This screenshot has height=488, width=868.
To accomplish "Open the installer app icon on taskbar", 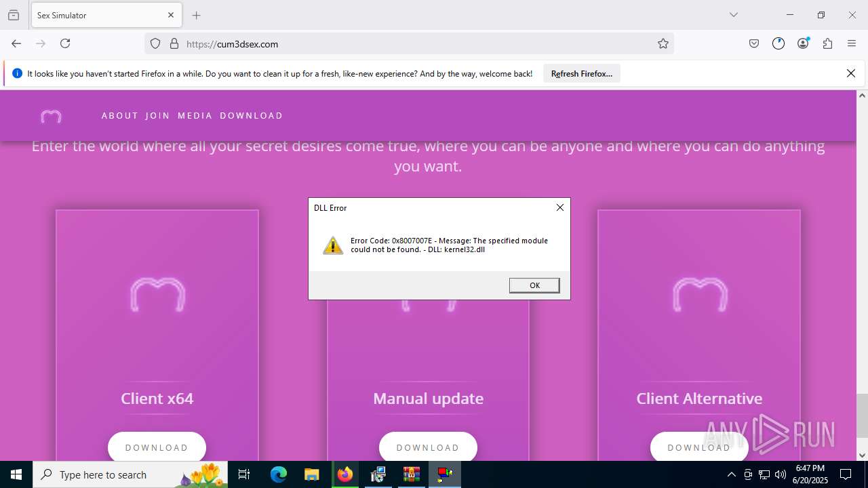I will 378,474.
